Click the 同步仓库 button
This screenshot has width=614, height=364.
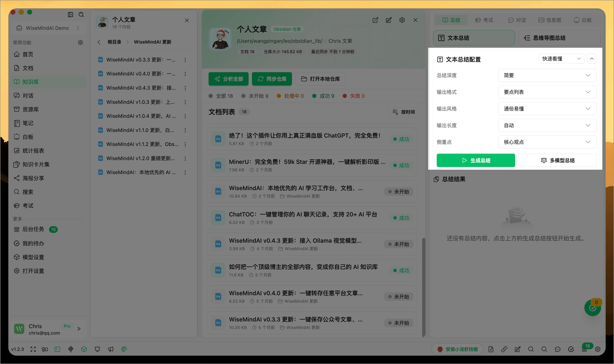tap(272, 79)
